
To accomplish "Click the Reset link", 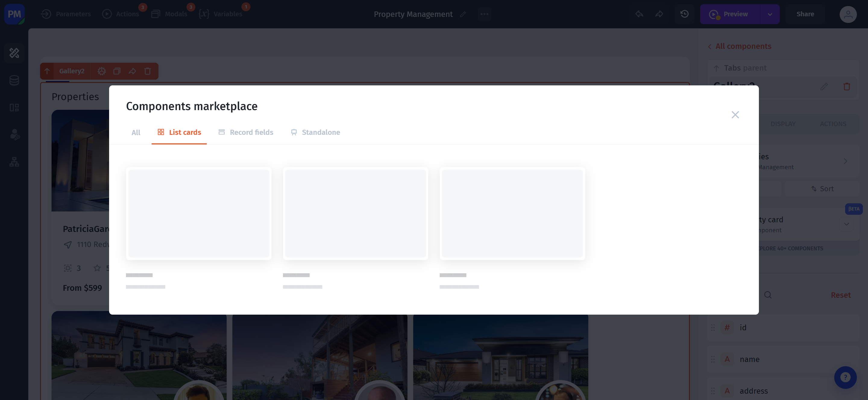I will 840,295.
